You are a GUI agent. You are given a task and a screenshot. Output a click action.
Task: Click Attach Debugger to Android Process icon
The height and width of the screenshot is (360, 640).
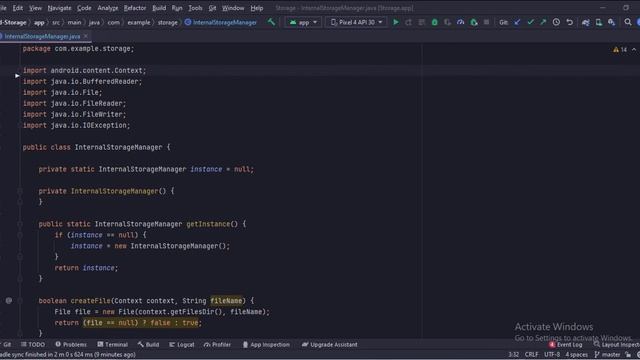473,22
